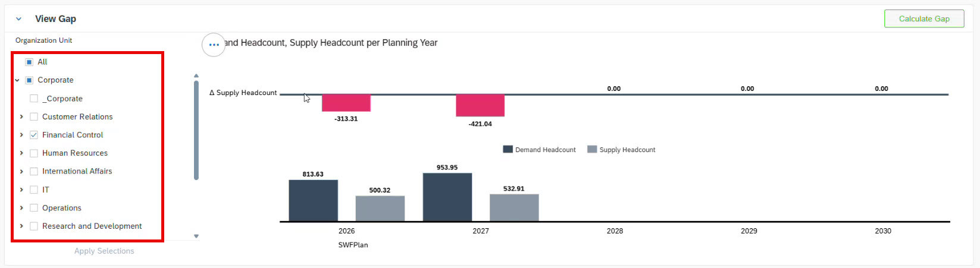
Task: Select the 2027 Supply Headcount bar
Action: [514, 207]
